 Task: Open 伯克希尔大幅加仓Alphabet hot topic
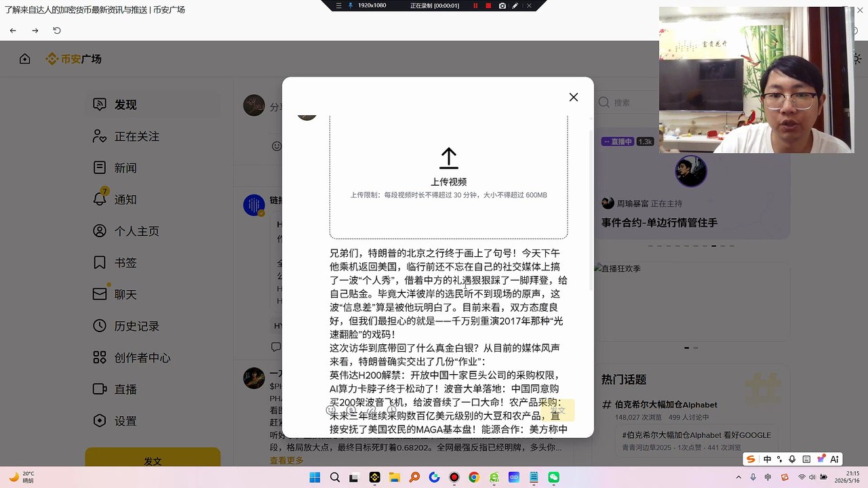coord(666,405)
